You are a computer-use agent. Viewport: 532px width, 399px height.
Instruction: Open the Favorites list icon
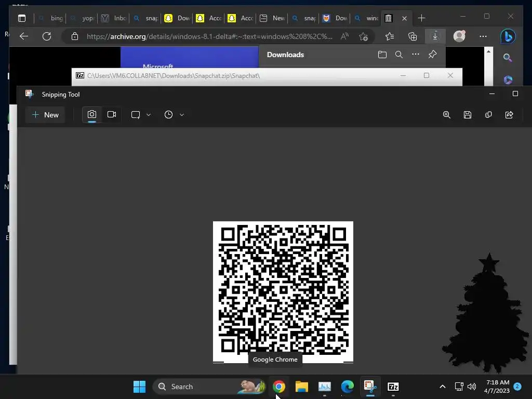pyautogui.click(x=390, y=36)
